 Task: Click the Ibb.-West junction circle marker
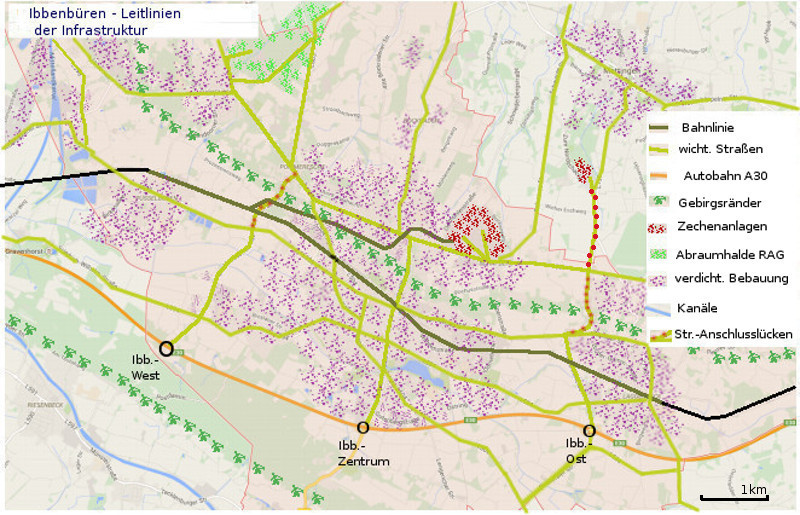point(166,348)
